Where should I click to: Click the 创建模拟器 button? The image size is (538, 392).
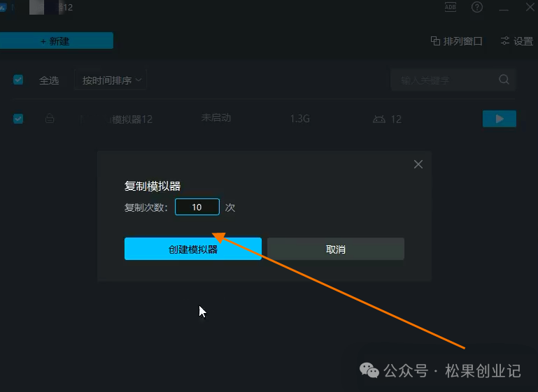(x=192, y=249)
